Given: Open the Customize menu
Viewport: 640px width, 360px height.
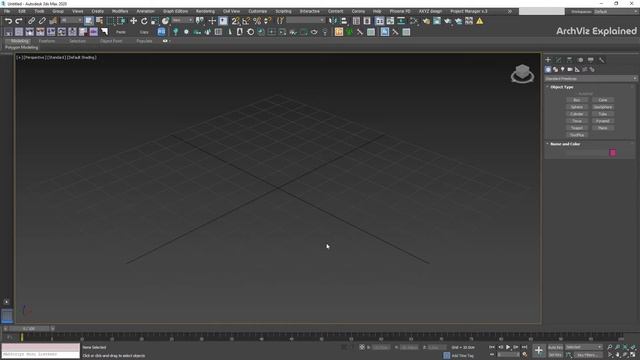Looking at the screenshot, I should click(258, 11).
